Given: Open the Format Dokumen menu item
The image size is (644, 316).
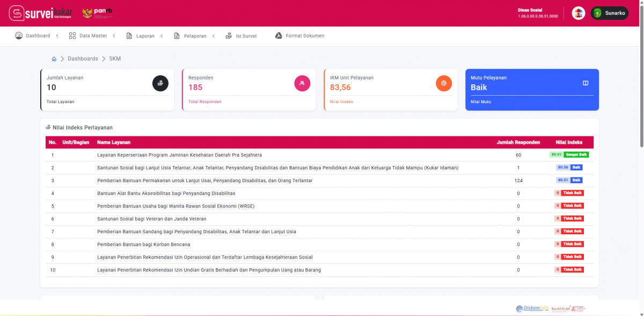Looking at the screenshot, I should [304, 36].
